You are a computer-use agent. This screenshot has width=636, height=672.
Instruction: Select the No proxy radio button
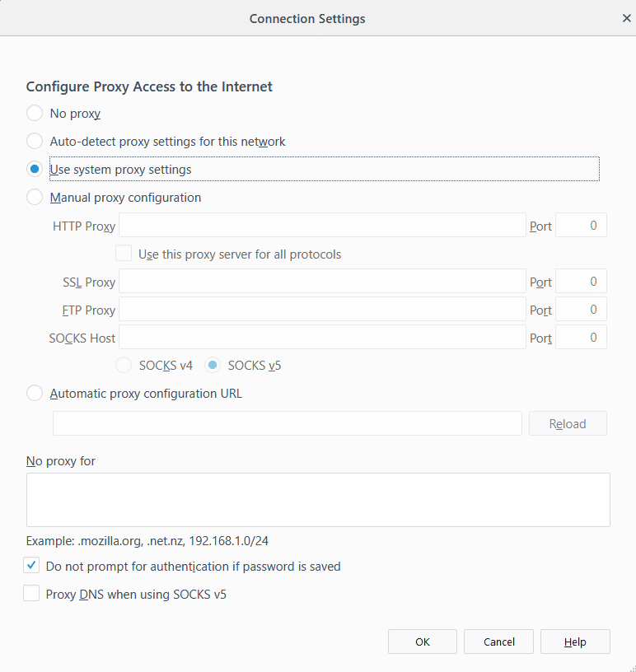(34, 113)
